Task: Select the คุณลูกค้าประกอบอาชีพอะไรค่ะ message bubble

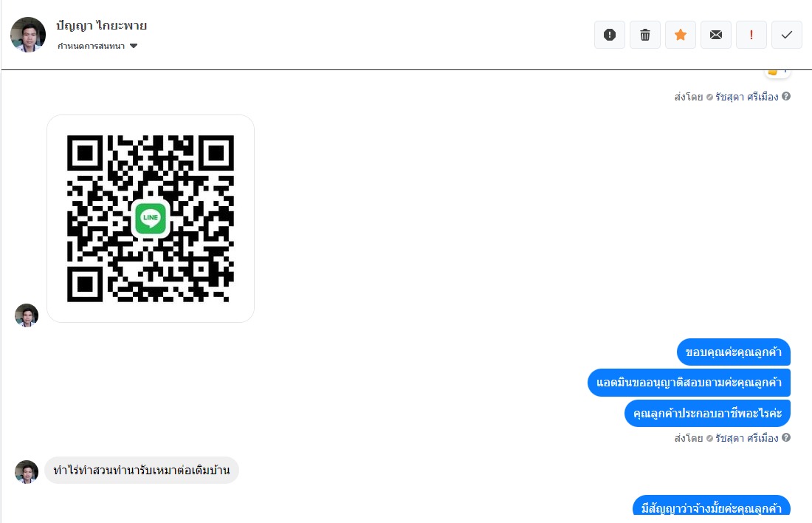Action: click(707, 414)
